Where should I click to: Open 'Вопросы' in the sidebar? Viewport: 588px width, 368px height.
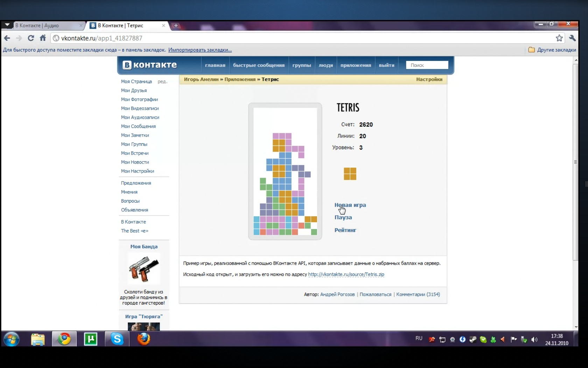tap(130, 201)
